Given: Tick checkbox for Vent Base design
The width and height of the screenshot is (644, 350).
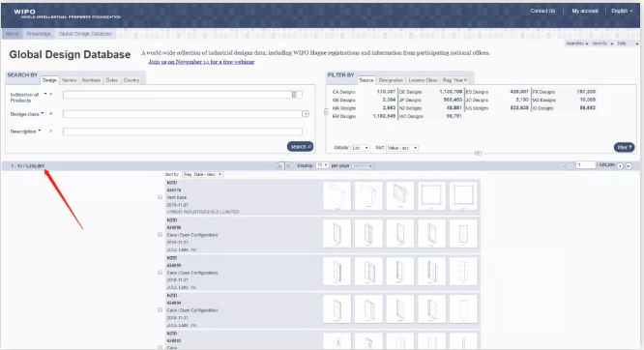Looking at the screenshot, I should pos(161,197).
